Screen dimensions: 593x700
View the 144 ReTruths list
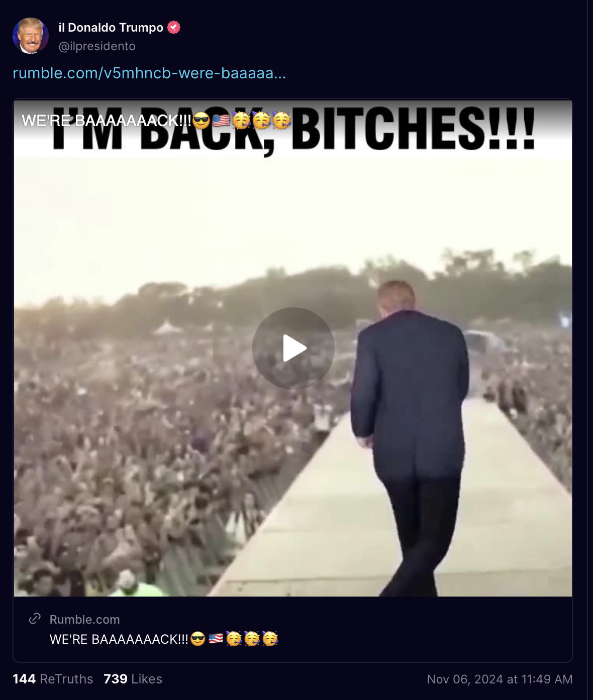[x=53, y=679]
